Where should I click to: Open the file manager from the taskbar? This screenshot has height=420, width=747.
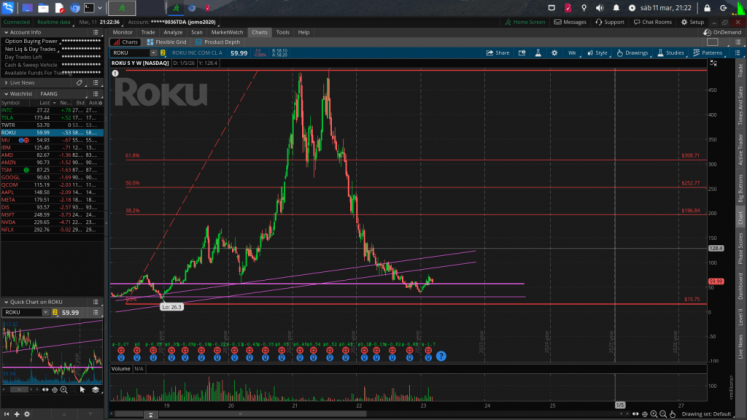(43, 8)
